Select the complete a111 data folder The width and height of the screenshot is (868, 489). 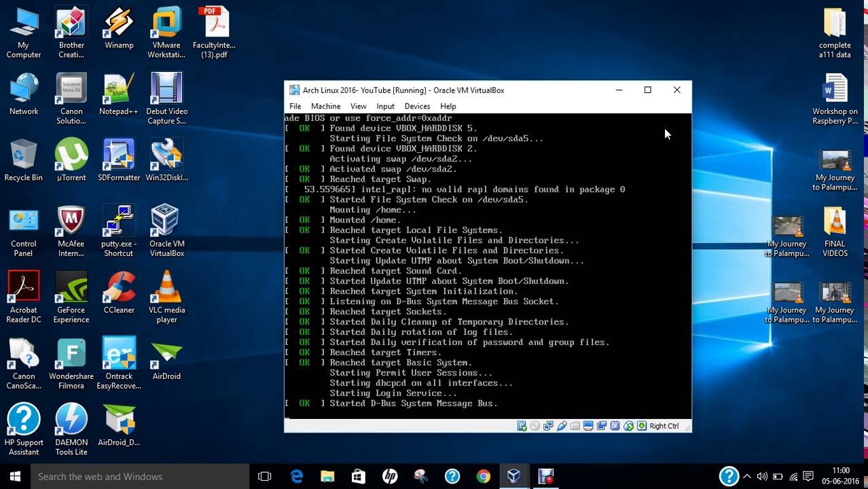[x=835, y=33]
